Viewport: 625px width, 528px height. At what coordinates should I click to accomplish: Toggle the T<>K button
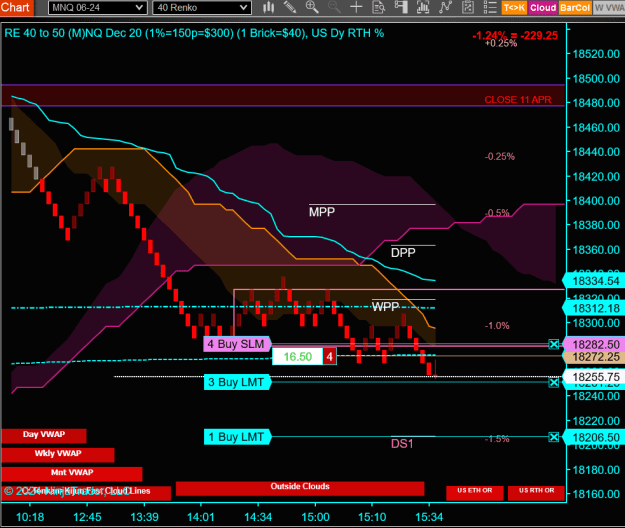click(514, 8)
